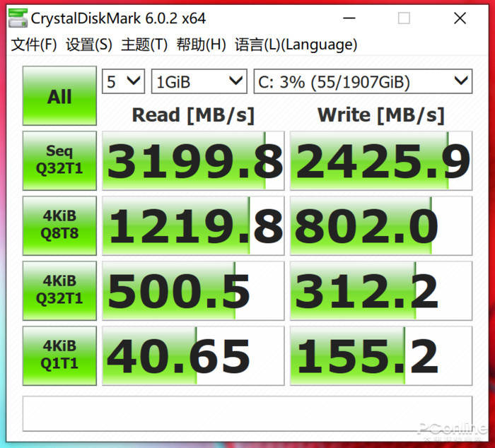
Task: Click the 4KiB Q8T8 write result 802.0
Action: (x=381, y=225)
